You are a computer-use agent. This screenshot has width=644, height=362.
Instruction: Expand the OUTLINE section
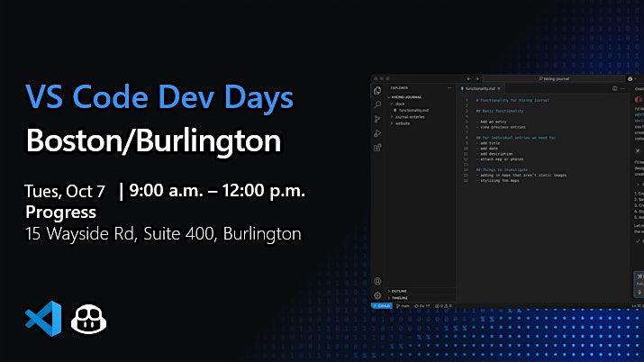(x=397, y=291)
